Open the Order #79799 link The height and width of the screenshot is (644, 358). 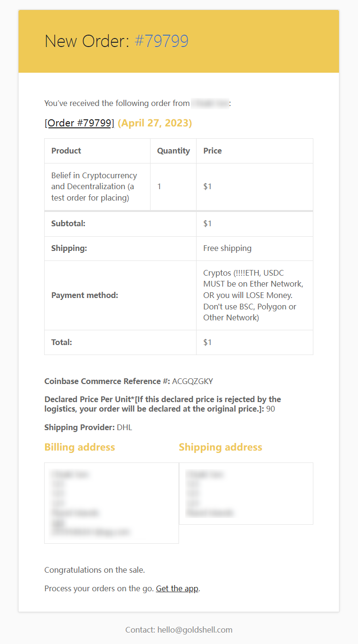(x=79, y=123)
